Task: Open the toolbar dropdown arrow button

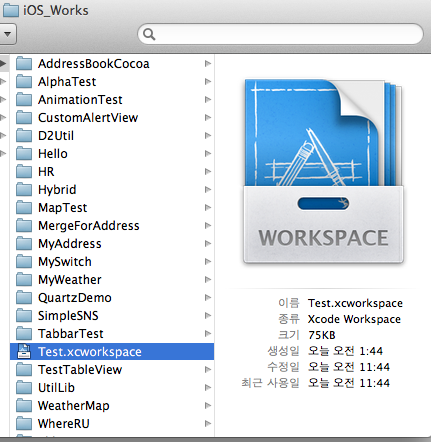Action: (x=7, y=34)
